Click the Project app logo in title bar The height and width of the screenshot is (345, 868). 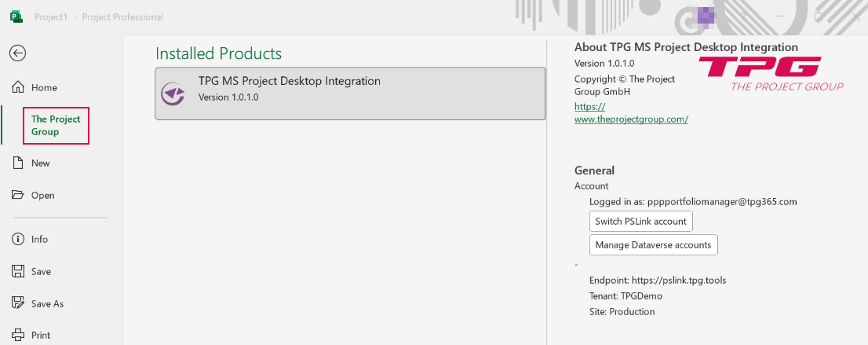click(x=16, y=17)
